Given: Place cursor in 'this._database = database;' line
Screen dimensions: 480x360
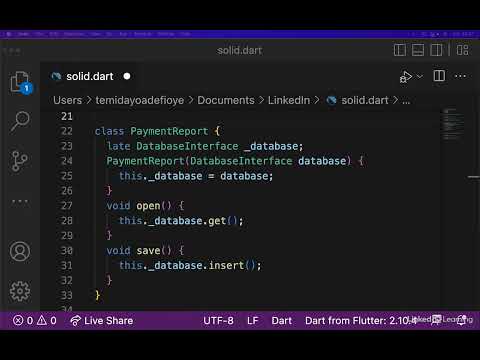Looking at the screenshot, I should (196, 176).
